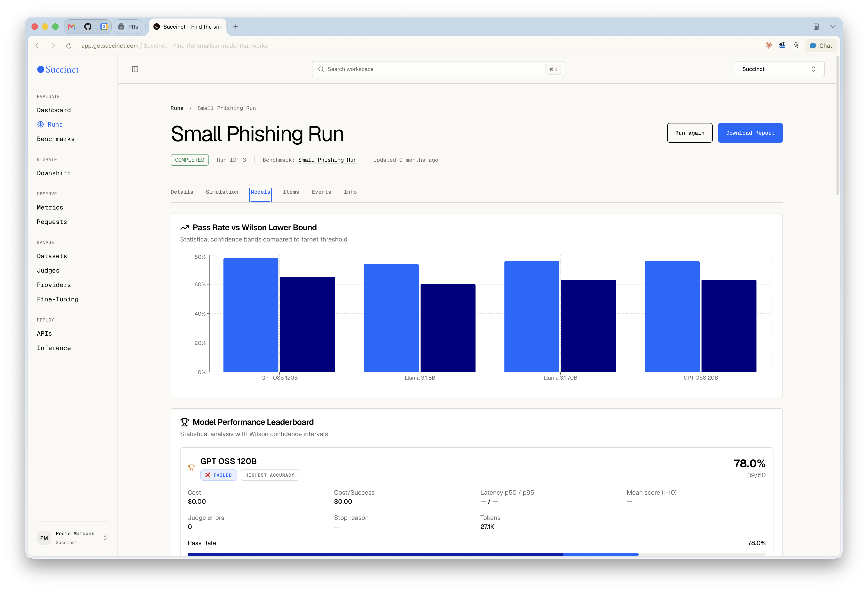Viewport: 868px width, 592px height.
Task: Click the ⌘K shortcut badge in search
Action: tap(553, 69)
